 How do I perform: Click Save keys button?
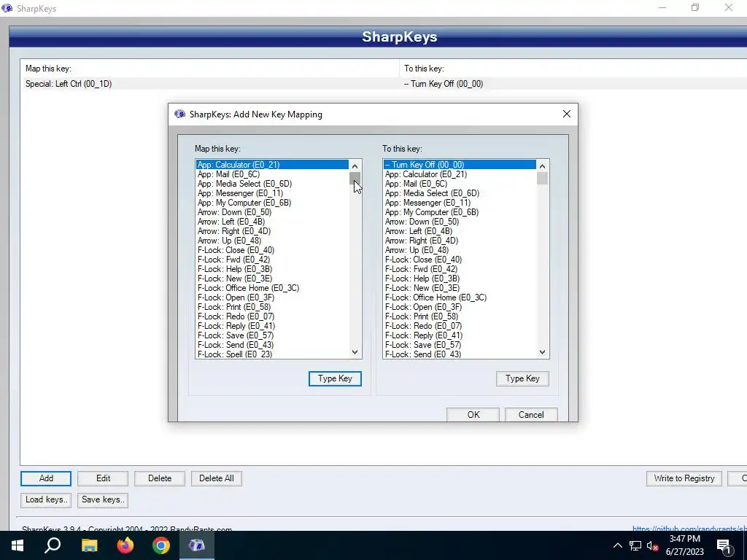coord(103,500)
